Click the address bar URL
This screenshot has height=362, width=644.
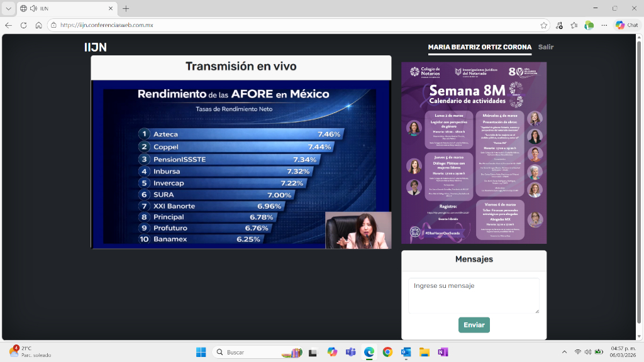[107, 25]
